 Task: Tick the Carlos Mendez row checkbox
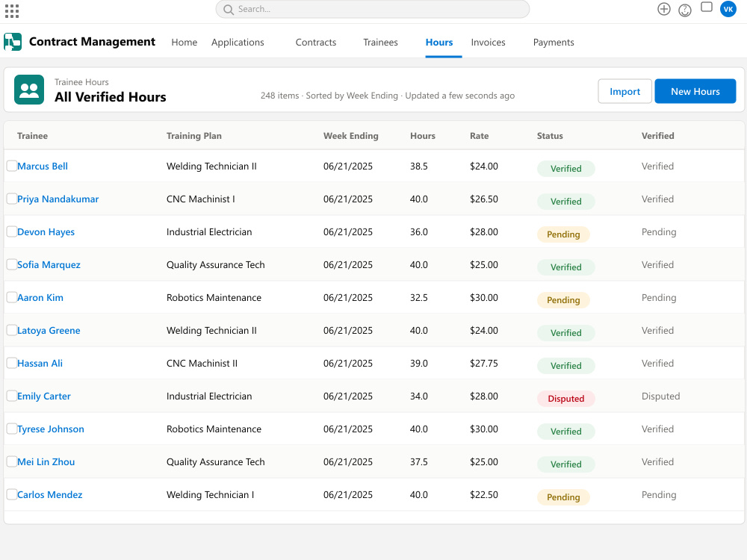click(x=12, y=494)
